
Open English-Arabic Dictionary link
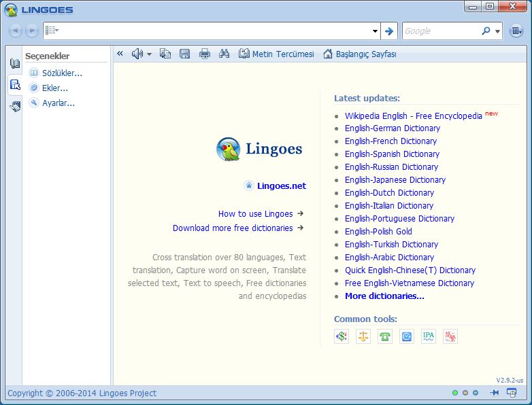click(390, 257)
